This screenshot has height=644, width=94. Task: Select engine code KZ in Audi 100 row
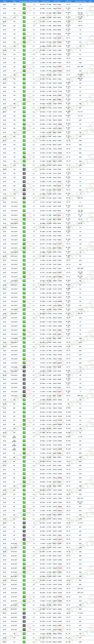[x=80, y=95]
